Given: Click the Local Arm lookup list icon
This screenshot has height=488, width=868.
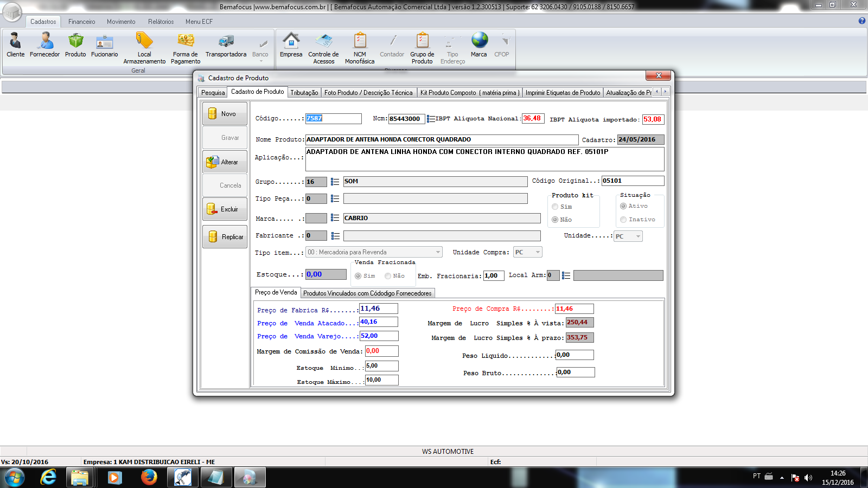Looking at the screenshot, I should [566, 275].
